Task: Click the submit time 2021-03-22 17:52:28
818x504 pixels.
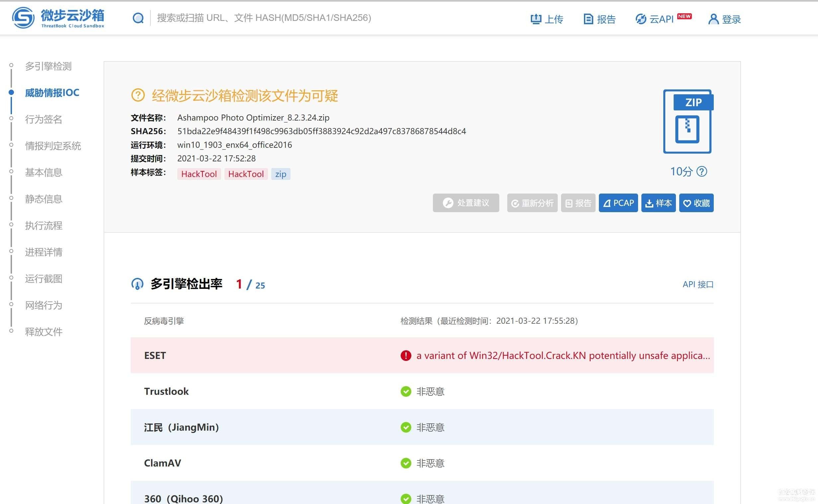Action: point(216,159)
